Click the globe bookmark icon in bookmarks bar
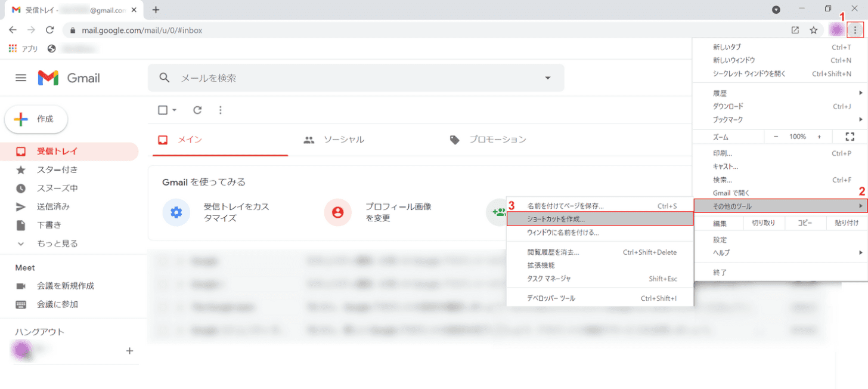The image size is (868, 389). (x=52, y=49)
